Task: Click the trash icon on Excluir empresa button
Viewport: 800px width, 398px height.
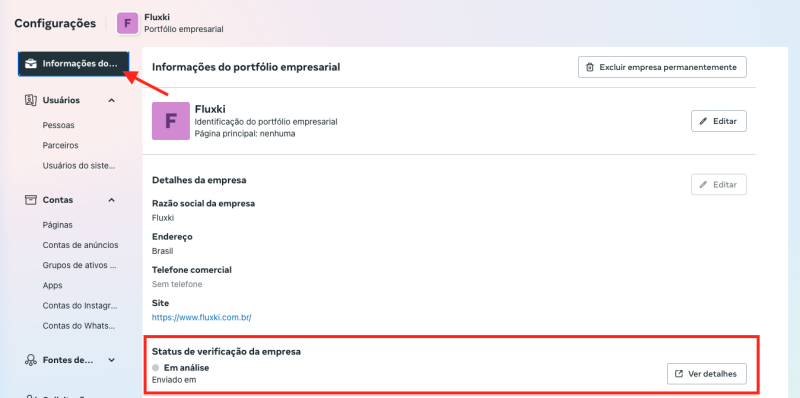Action: [590, 67]
